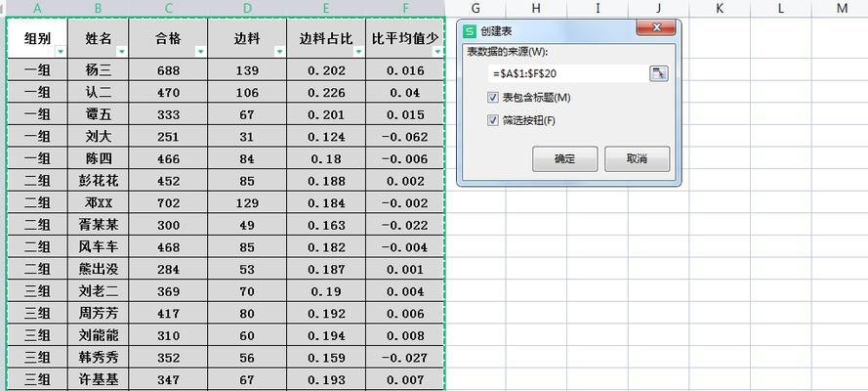Select column F header
This screenshot has width=868, height=391.
pos(406,8)
